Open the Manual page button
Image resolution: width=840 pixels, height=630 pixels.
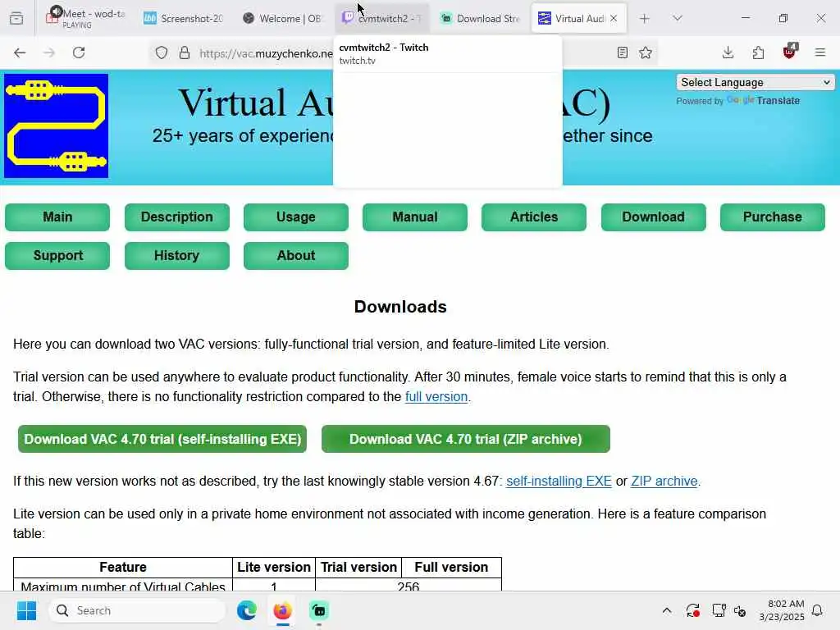pos(414,217)
